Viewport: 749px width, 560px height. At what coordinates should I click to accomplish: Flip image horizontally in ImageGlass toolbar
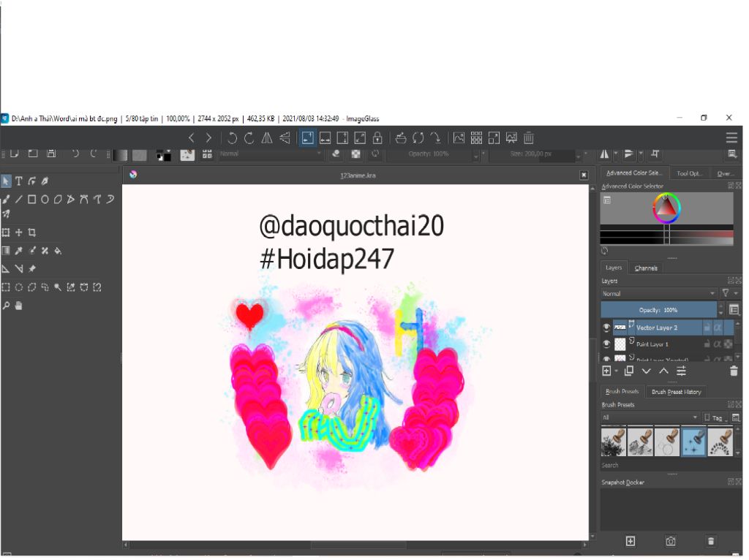point(267,138)
